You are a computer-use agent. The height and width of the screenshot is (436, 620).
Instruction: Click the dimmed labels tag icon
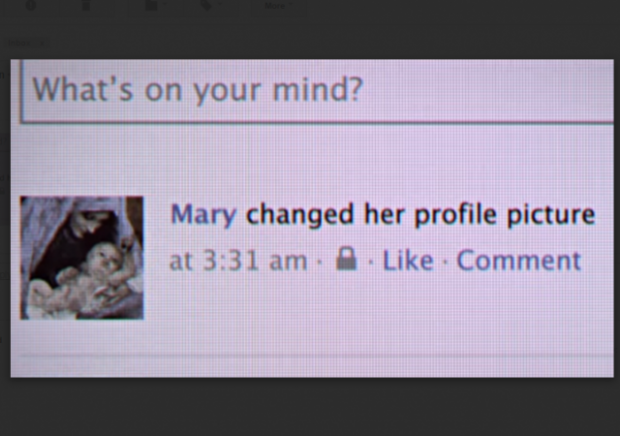click(x=206, y=6)
